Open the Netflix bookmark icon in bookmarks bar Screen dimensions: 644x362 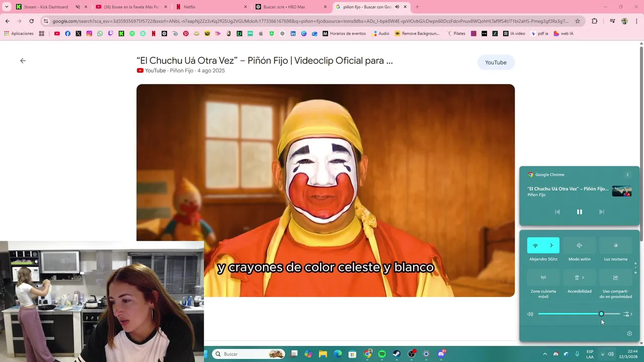click(153, 34)
